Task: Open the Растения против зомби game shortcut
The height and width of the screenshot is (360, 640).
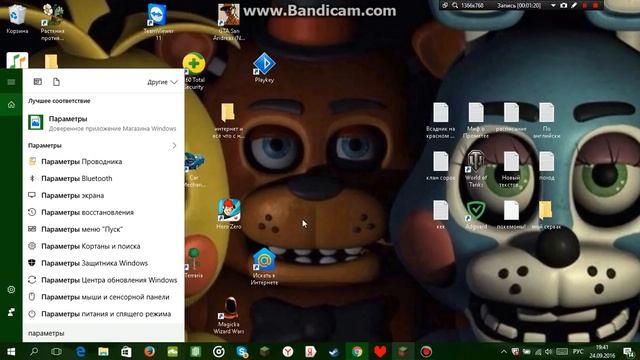Action: (52, 22)
